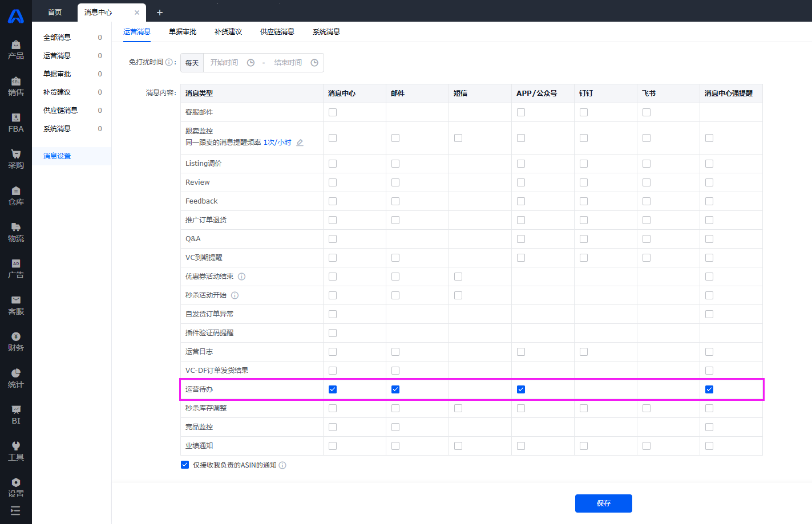The width and height of the screenshot is (812, 524).
Task: Open the 仓库 module in sidebar
Action: click(16, 196)
